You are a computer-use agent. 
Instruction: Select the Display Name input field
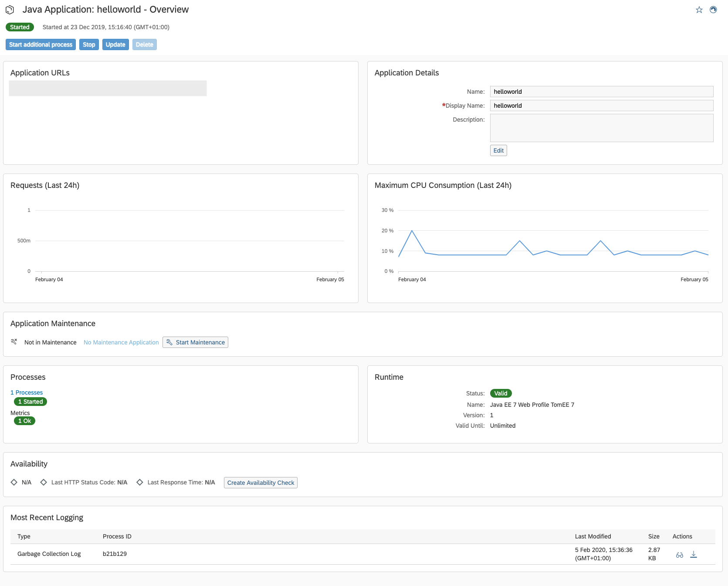[x=601, y=105]
